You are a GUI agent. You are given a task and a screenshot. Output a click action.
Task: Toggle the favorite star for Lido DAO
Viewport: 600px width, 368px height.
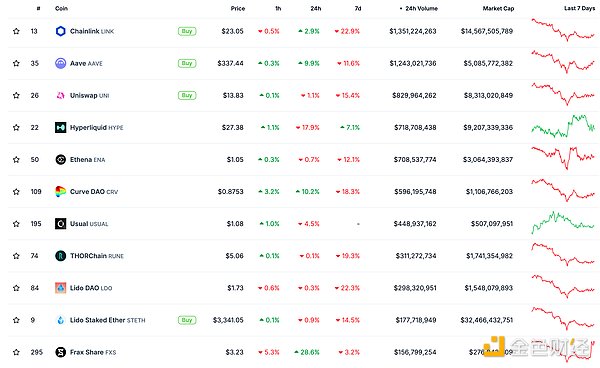[16, 288]
